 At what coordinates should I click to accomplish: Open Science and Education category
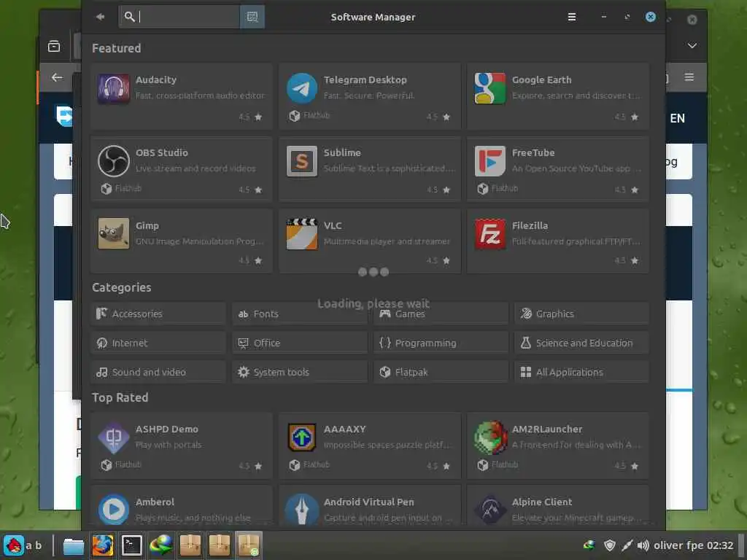[581, 343]
